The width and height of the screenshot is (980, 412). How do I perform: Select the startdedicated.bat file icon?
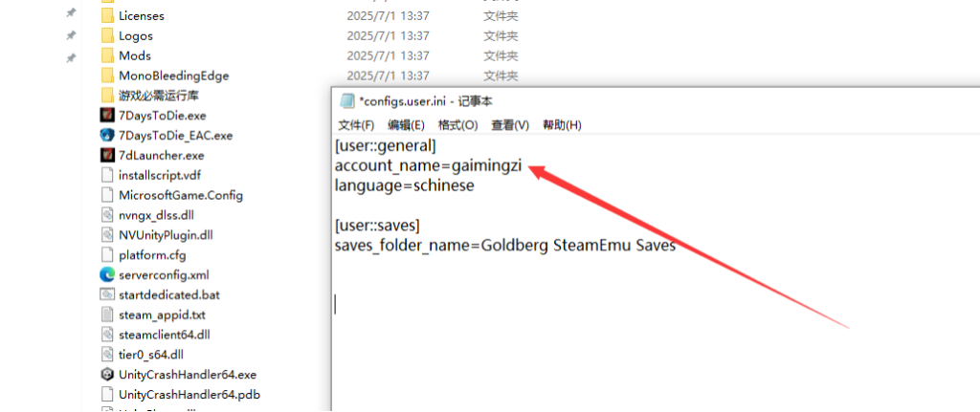click(107, 294)
